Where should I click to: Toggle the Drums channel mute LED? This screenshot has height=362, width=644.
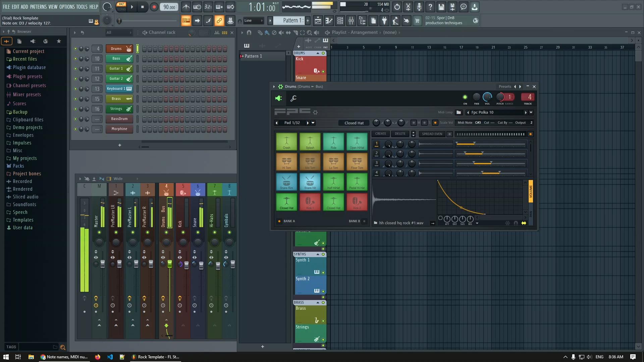pyautogui.click(x=75, y=49)
